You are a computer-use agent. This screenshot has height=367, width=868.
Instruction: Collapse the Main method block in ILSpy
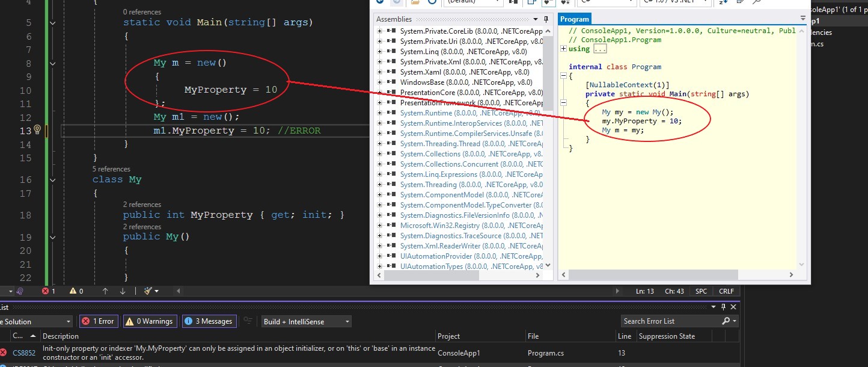tap(563, 103)
